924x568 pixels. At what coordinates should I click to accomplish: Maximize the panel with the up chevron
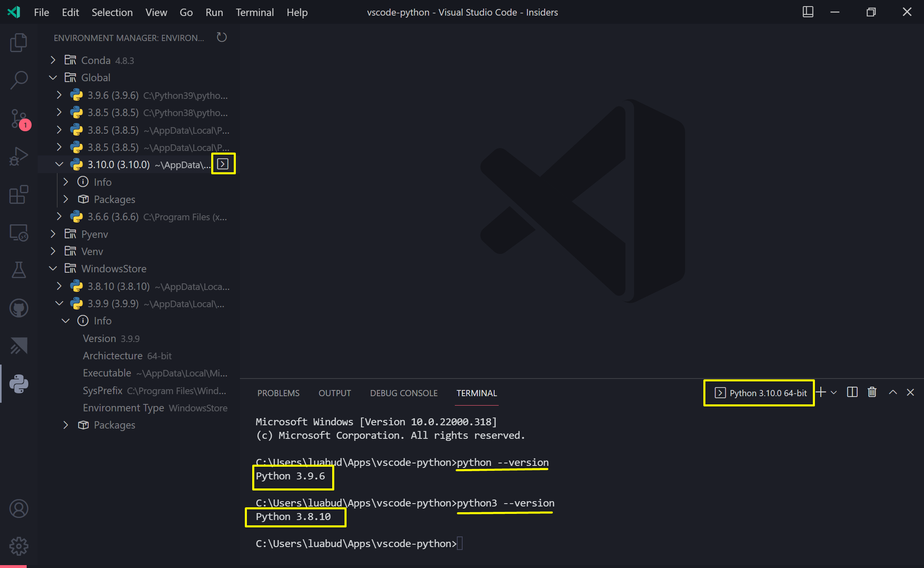893,392
